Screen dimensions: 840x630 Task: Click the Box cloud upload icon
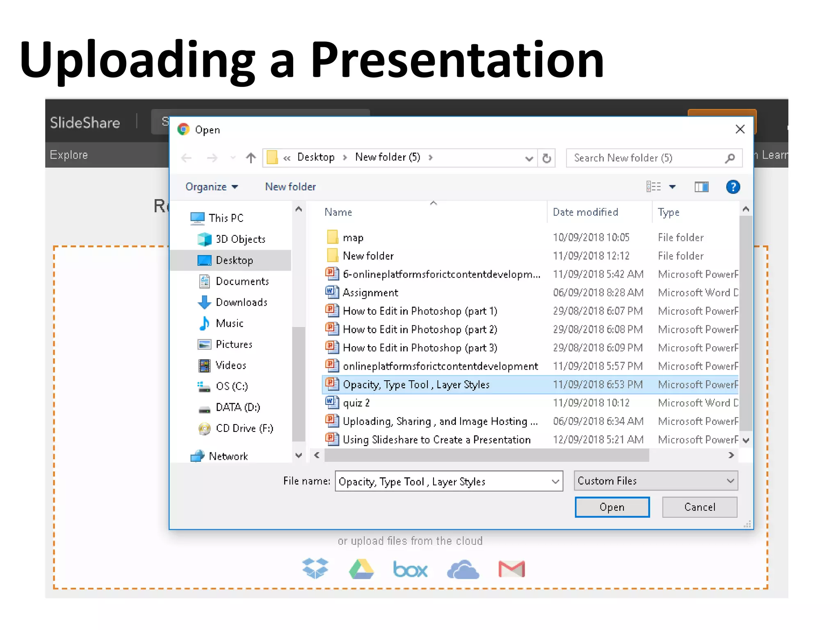[410, 569]
